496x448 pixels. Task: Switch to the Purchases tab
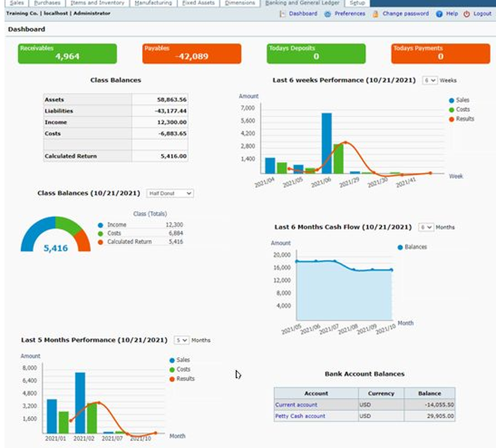[47, 3]
